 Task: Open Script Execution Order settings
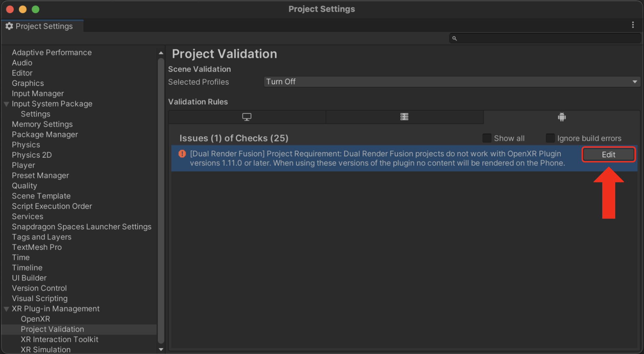52,206
